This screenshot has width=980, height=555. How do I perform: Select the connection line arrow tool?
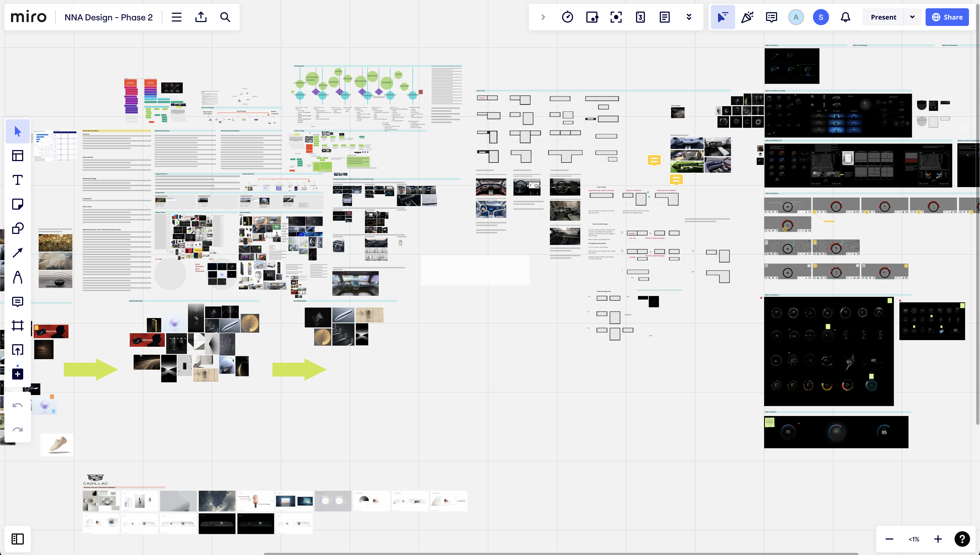pos(18,253)
